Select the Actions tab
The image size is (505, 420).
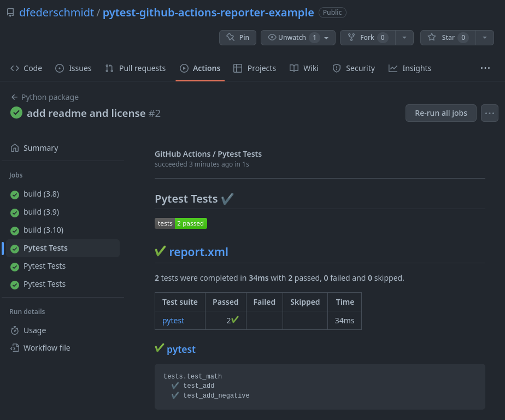200,68
